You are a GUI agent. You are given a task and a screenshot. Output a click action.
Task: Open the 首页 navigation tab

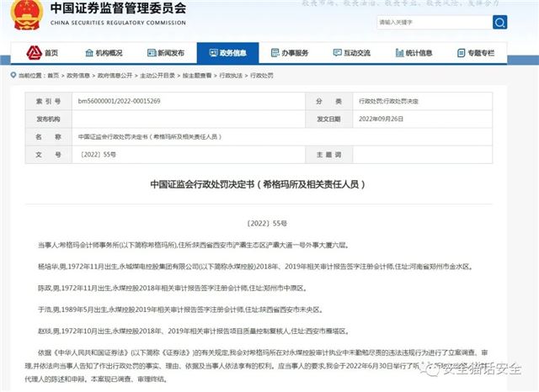point(41,53)
